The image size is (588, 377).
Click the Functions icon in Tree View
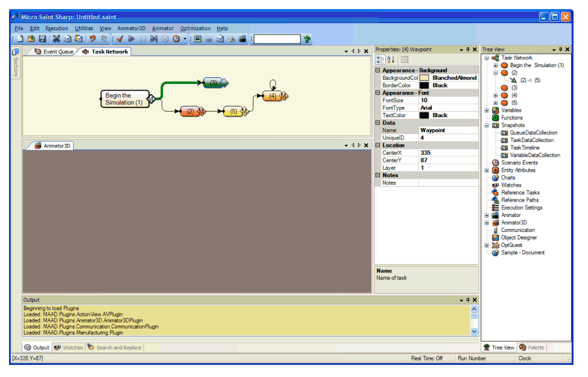495,118
